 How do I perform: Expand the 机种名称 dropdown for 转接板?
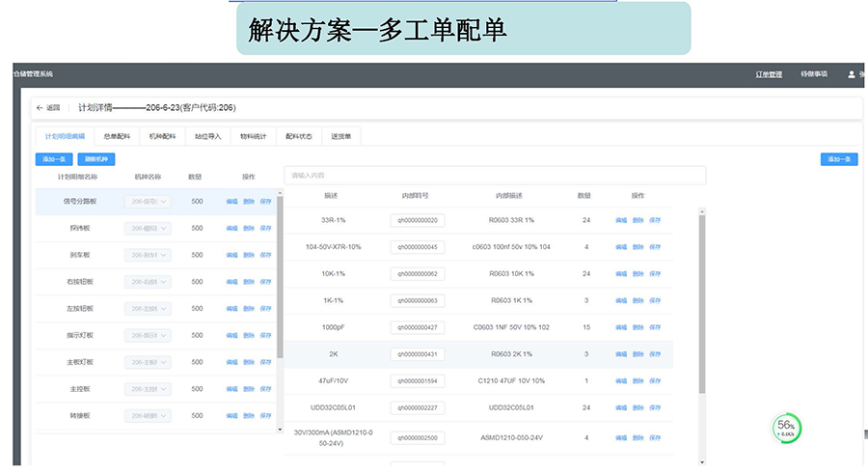(x=148, y=417)
